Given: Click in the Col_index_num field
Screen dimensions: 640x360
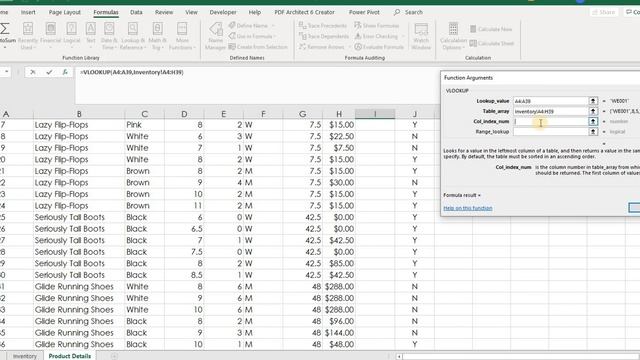Looking at the screenshot, I should (x=550, y=121).
